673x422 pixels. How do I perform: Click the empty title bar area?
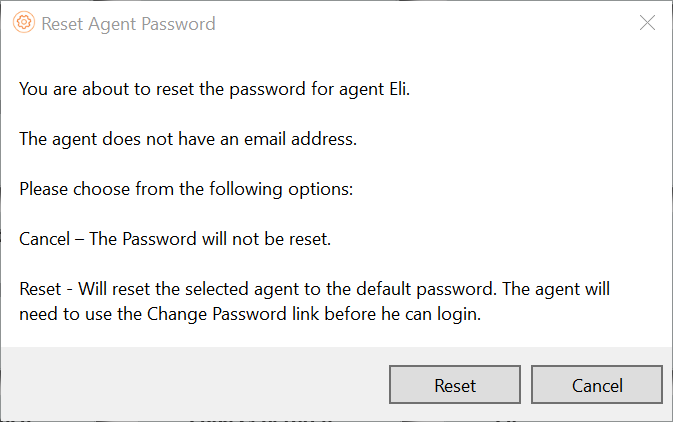tap(420, 24)
